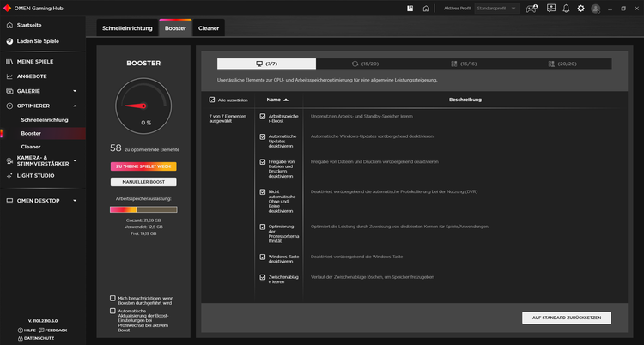Open notifications bell icon
Screen dimensions: 644x345
[566, 9]
